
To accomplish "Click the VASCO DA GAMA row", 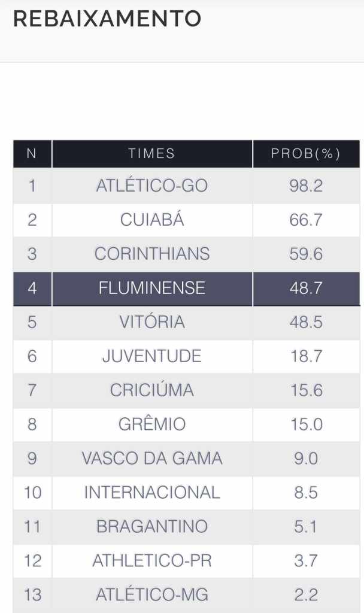I will [x=187, y=458].
